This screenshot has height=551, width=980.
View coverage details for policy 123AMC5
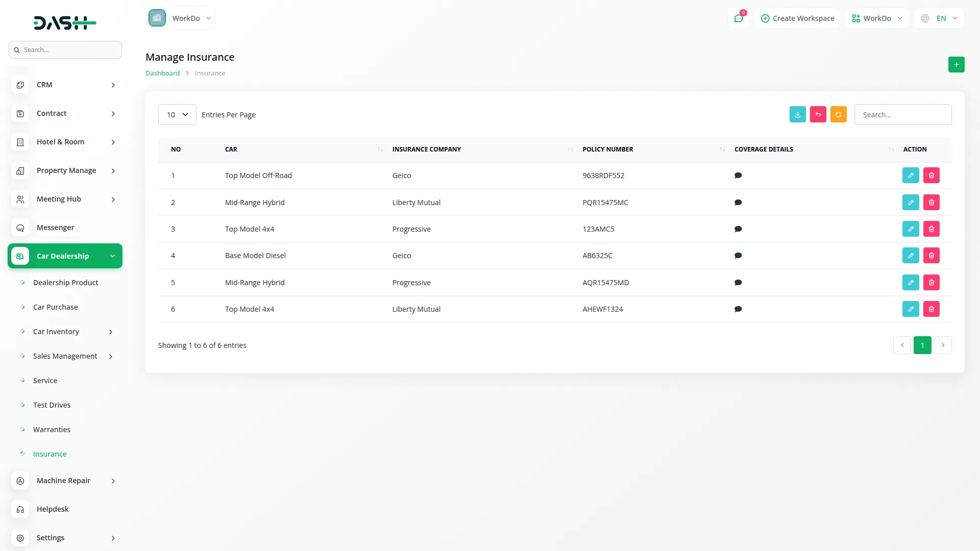pos(738,229)
